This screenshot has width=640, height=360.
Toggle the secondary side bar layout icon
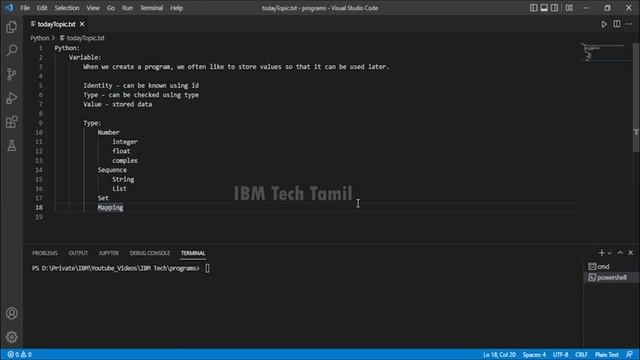pyautogui.click(x=554, y=8)
